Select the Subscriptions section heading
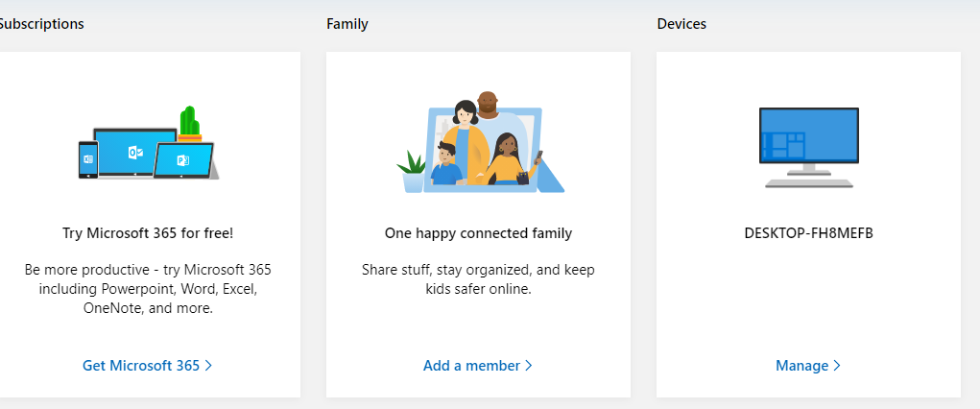Screen dimensions: 980x409 (41, 24)
